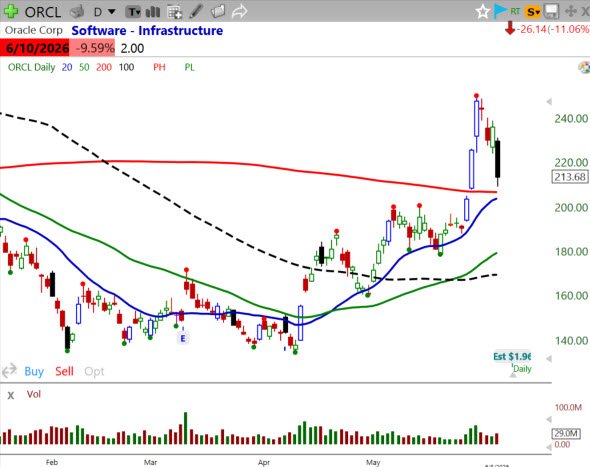Click the 100.0M volume axis label
The image size is (590, 467).
pos(568,407)
